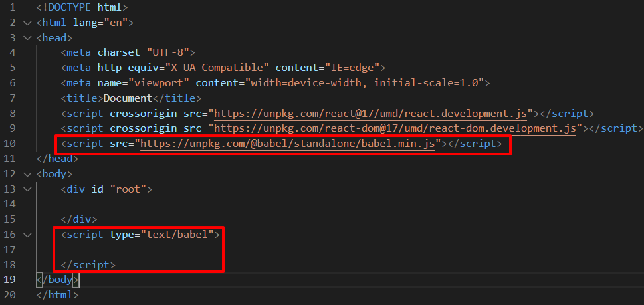
Task: Collapse the html element fold arrow on line 2
Action: click(27, 23)
